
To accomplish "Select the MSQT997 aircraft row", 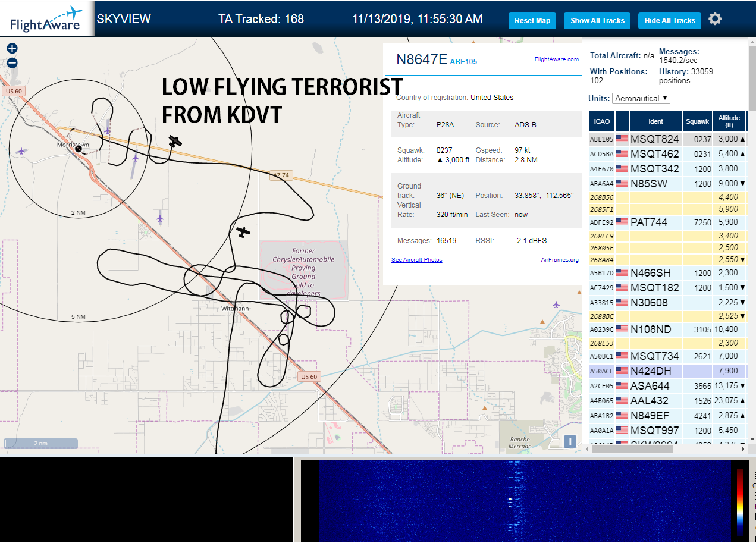I will 667,431.
